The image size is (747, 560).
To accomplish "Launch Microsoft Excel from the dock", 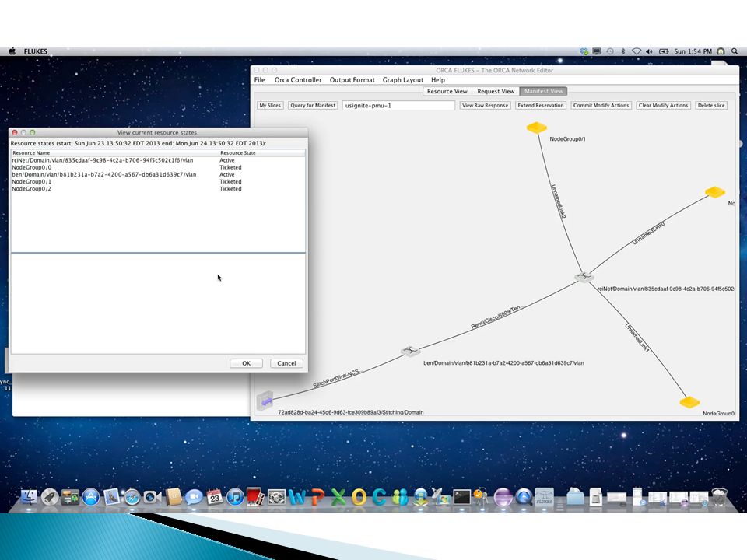I will pyautogui.click(x=338, y=497).
